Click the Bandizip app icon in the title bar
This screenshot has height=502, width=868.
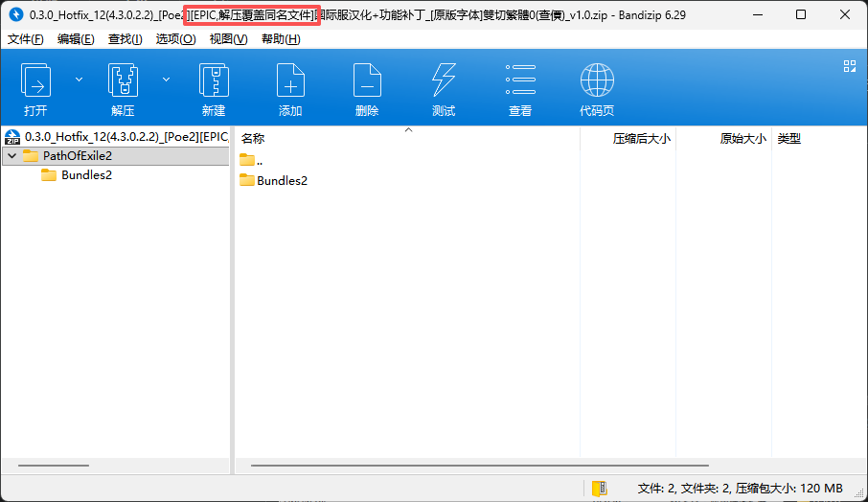[16, 14]
